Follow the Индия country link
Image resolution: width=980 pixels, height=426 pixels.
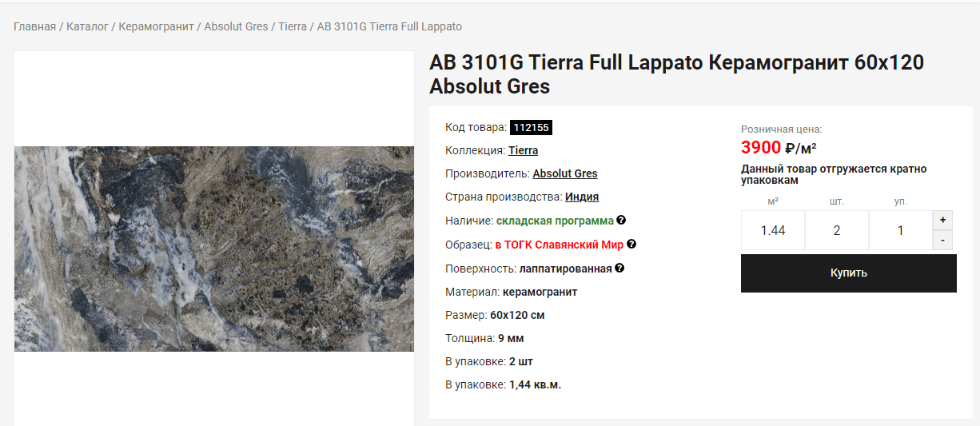click(x=582, y=197)
